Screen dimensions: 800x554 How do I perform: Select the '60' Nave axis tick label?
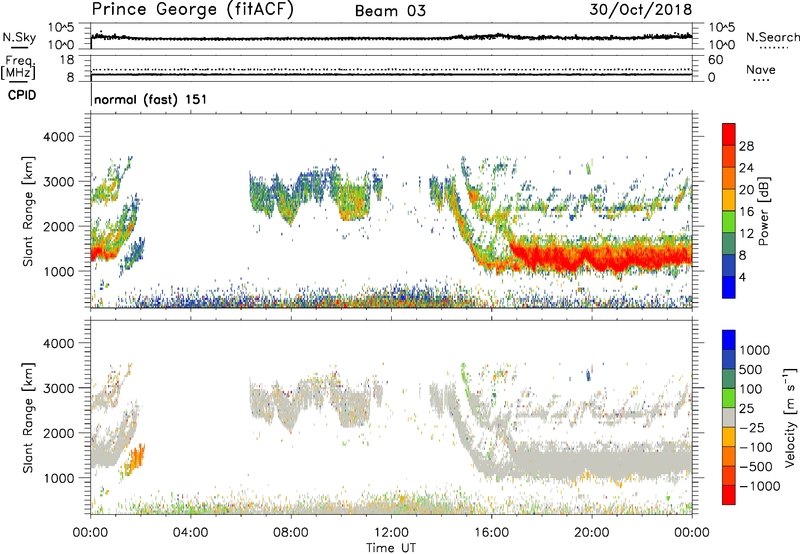715,60
